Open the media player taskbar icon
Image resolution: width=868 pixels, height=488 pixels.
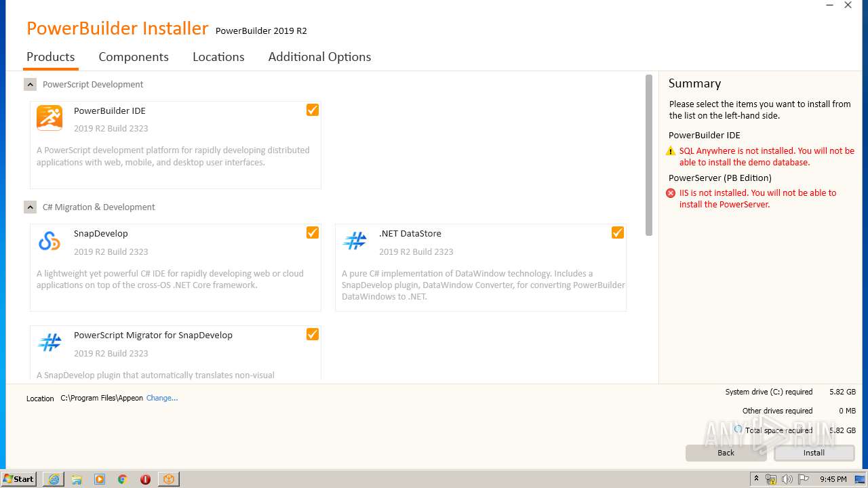[x=100, y=479]
